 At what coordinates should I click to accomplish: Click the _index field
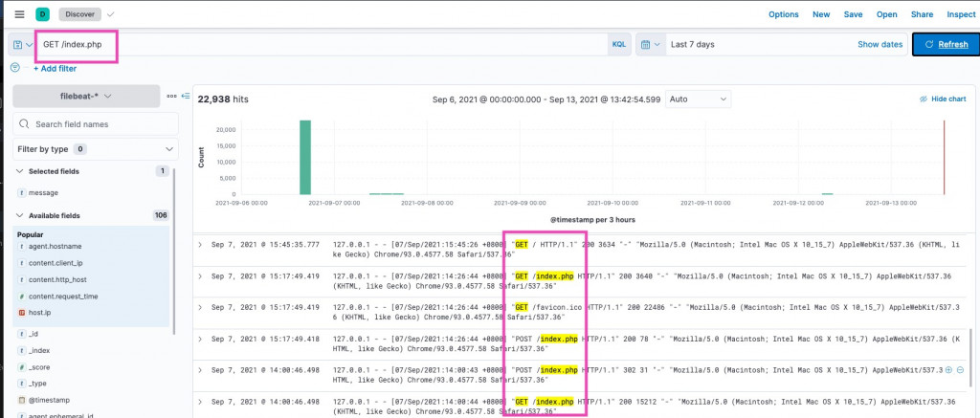point(38,350)
